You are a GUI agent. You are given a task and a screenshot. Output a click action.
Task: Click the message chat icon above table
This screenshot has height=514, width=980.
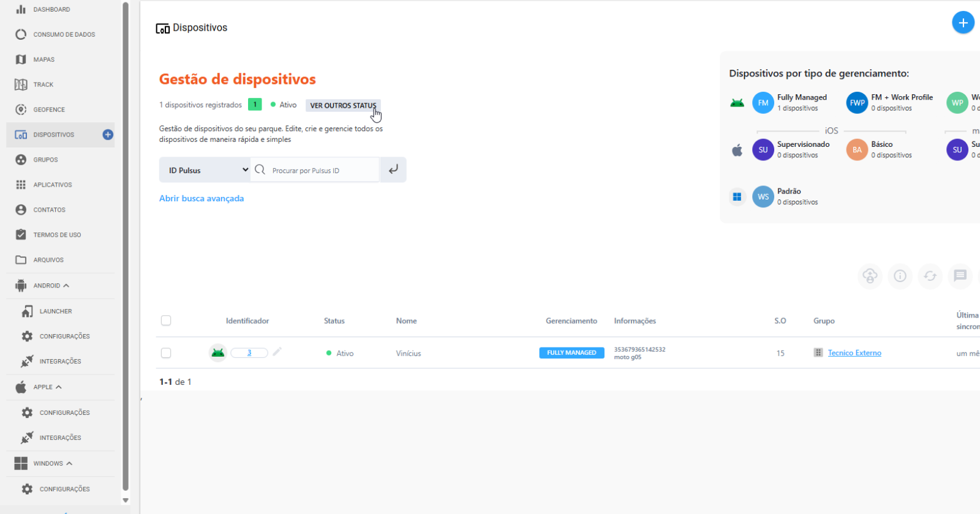tap(960, 276)
